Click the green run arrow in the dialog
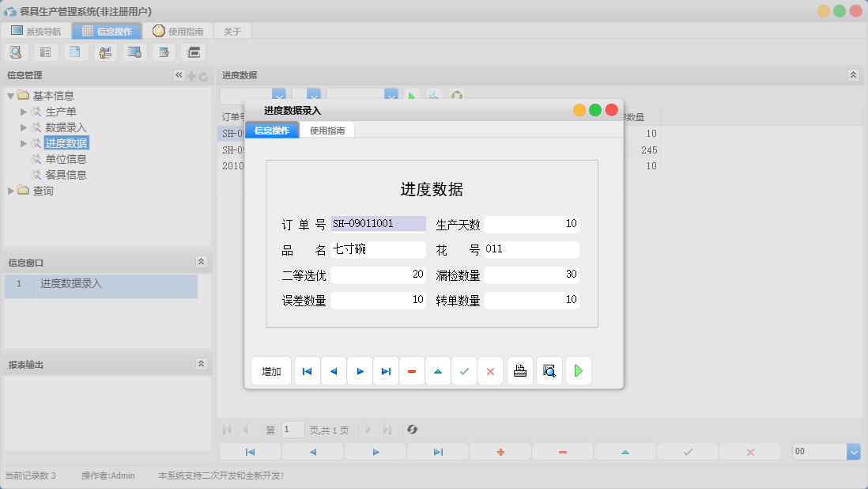Image resolution: width=868 pixels, height=489 pixels. pos(578,370)
